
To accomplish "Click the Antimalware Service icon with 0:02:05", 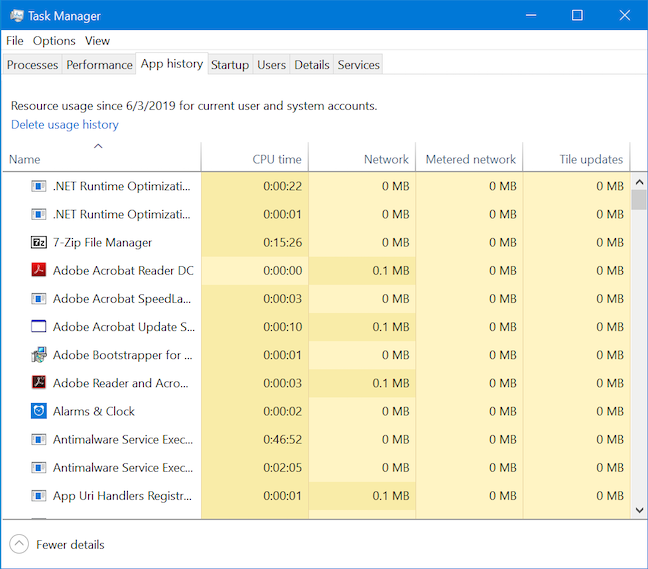I will (x=38, y=467).
